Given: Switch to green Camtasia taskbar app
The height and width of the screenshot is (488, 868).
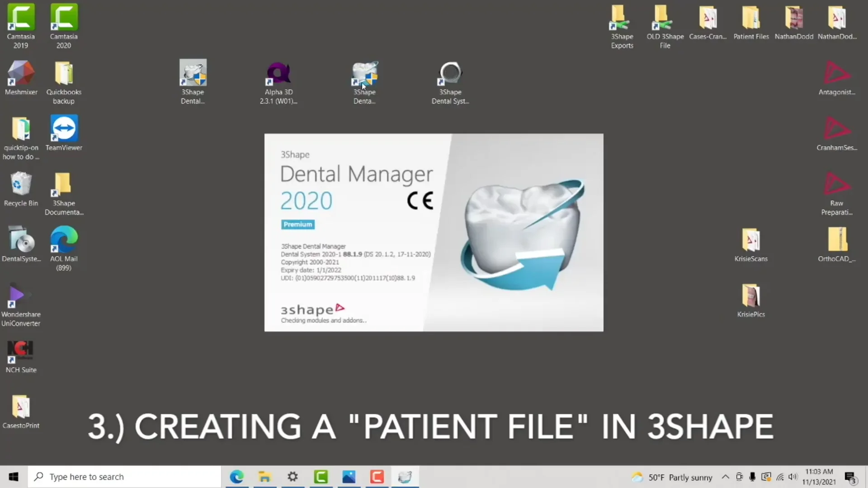Looking at the screenshot, I should pos(321,477).
